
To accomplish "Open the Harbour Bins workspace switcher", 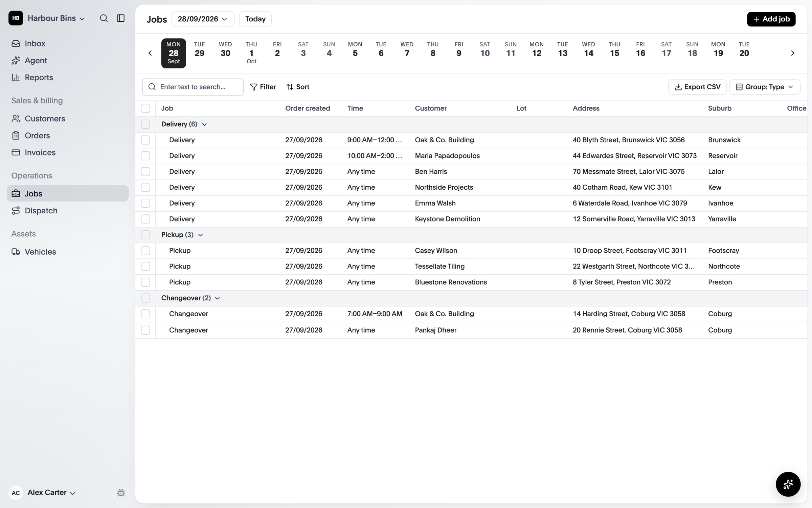I will (x=56, y=18).
